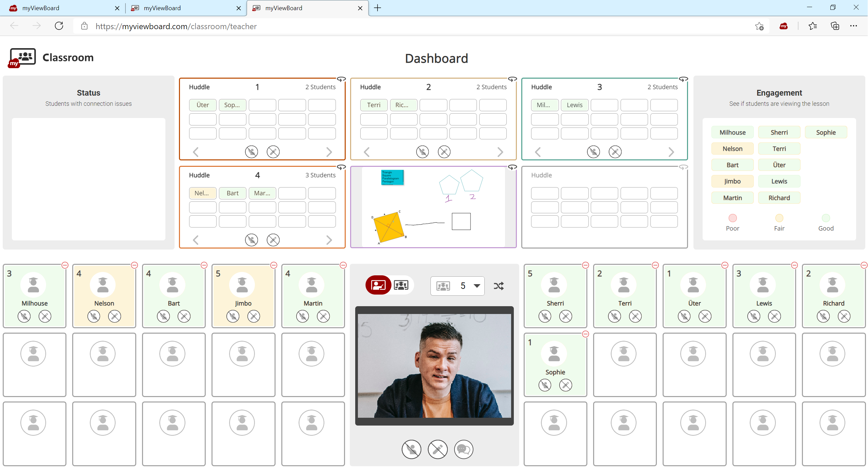Click the shuffle/randomize students icon
The width and height of the screenshot is (868, 472).
[x=498, y=285]
